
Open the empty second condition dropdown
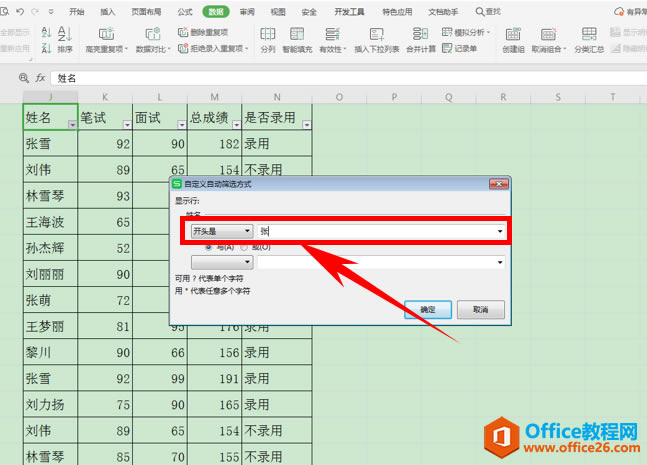click(222, 262)
